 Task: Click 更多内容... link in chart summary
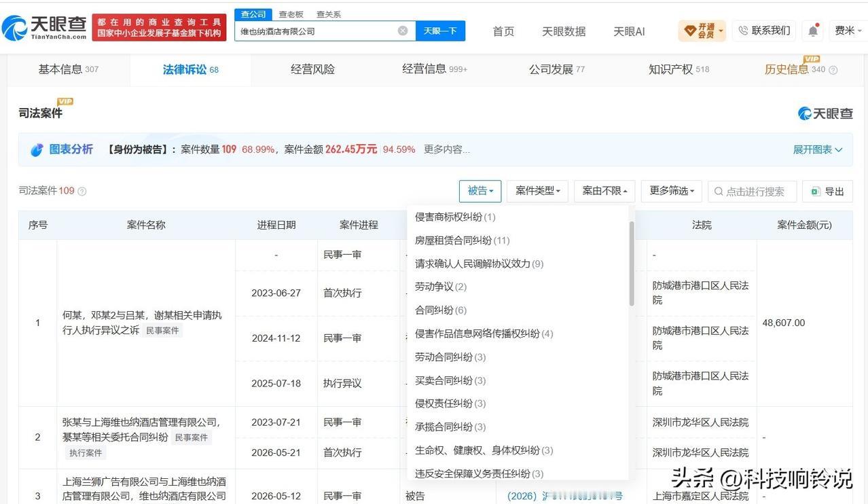(x=446, y=149)
